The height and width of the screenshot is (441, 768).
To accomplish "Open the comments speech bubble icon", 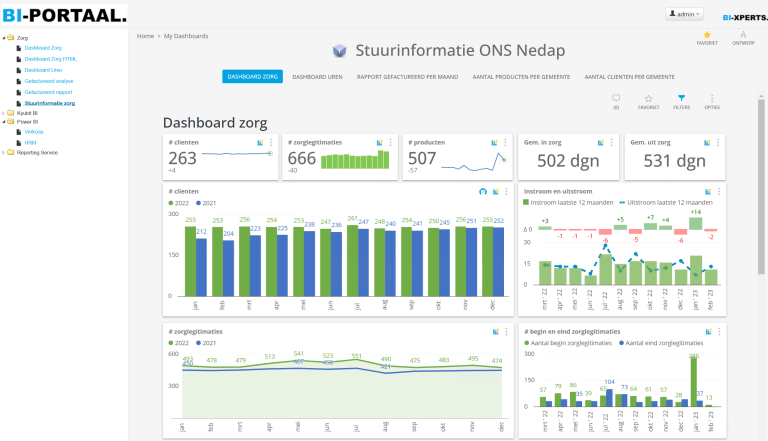I will (616, 99).
